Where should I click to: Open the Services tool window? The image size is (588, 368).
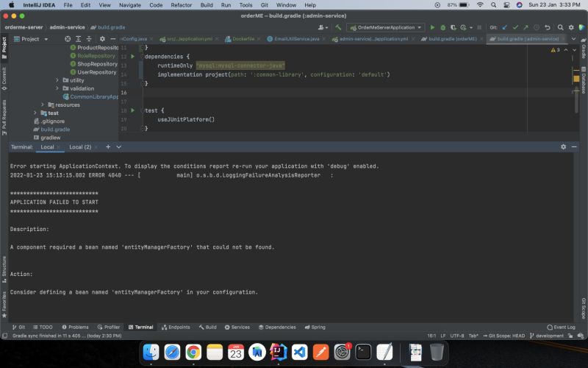(237, 327)
